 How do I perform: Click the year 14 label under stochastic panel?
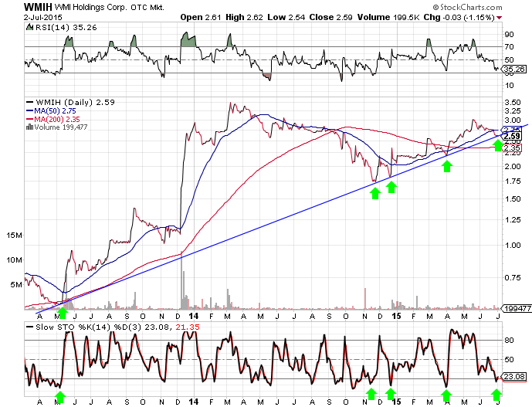point(193,402)
